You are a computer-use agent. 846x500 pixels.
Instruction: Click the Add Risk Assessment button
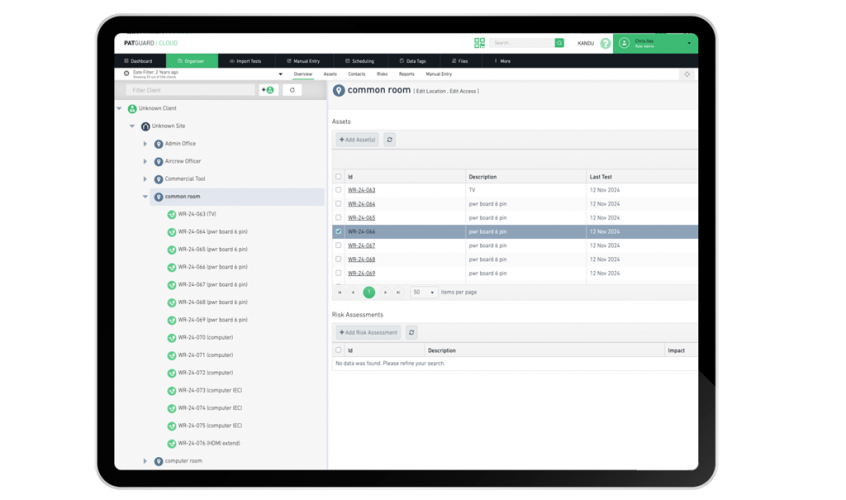click(x=369, y=332)
